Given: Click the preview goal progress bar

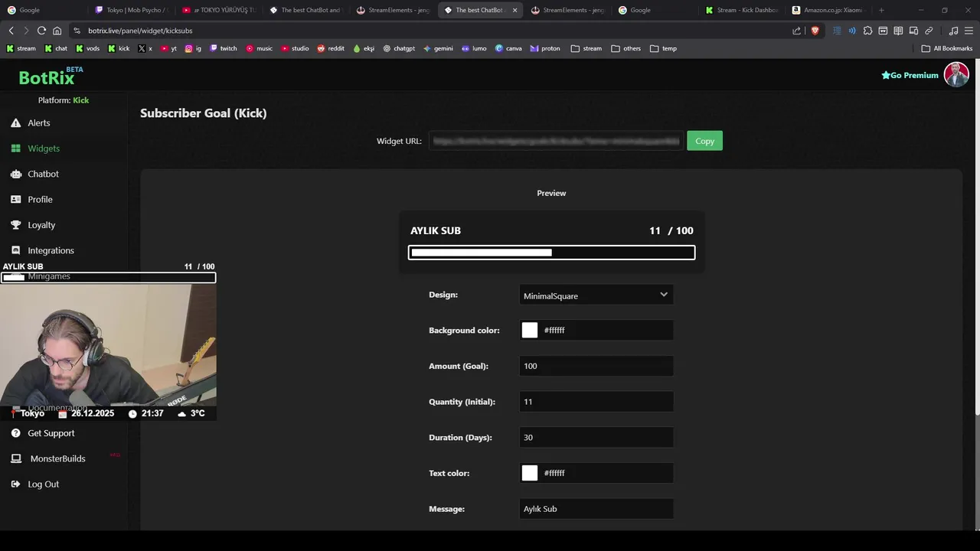Looking at the screenshot, I should coord(551,253).
